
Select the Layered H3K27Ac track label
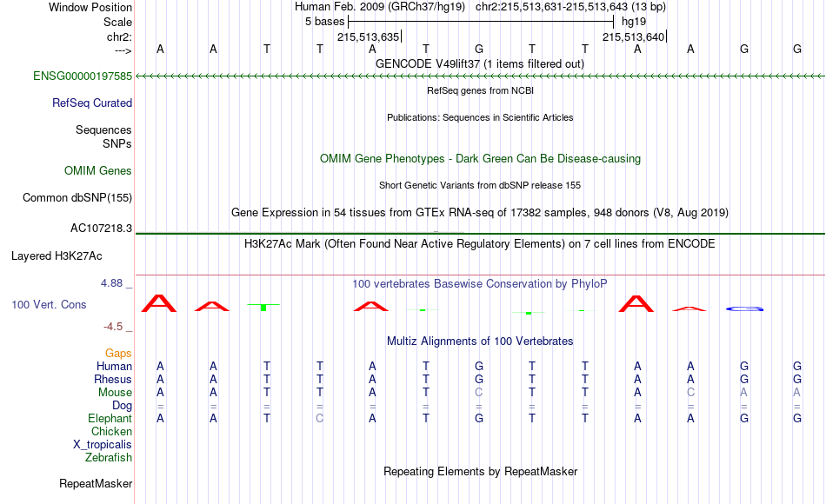pos(57,256)
